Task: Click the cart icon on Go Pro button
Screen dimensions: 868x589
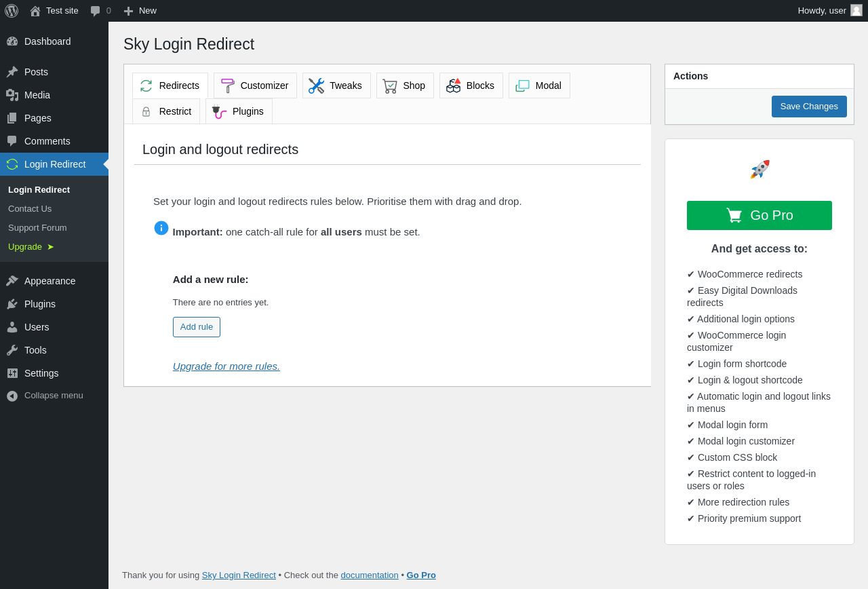Action: point(734,215)
